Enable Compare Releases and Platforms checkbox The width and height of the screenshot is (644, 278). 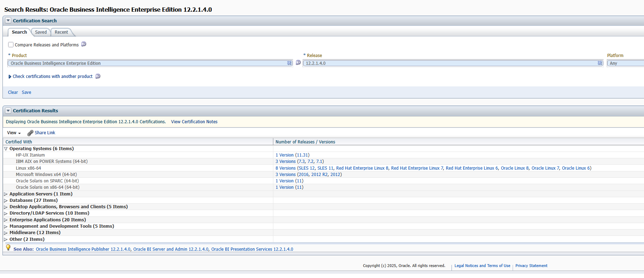[11, 45]
